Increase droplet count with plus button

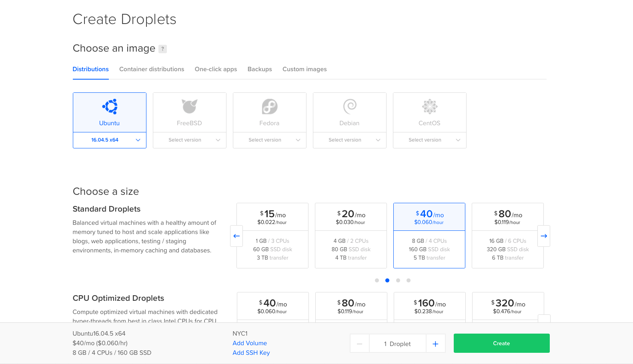[435, 344]
